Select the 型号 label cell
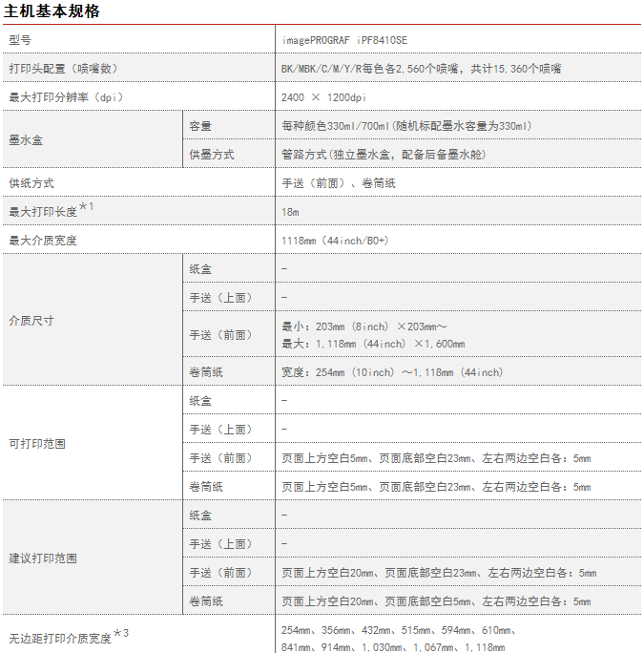Screen dimensions: 644x653 point(20,40)
